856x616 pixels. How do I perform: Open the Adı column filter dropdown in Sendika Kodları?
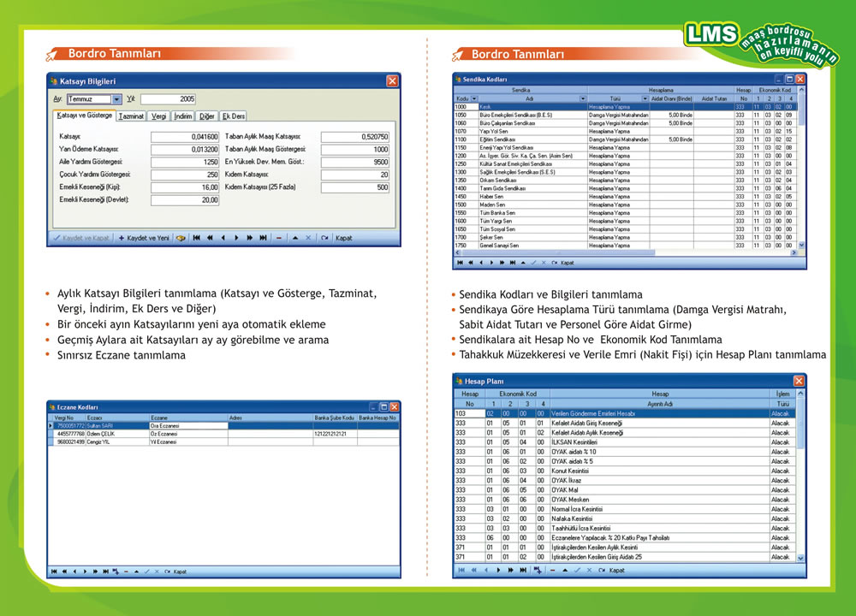pos(583,98)
